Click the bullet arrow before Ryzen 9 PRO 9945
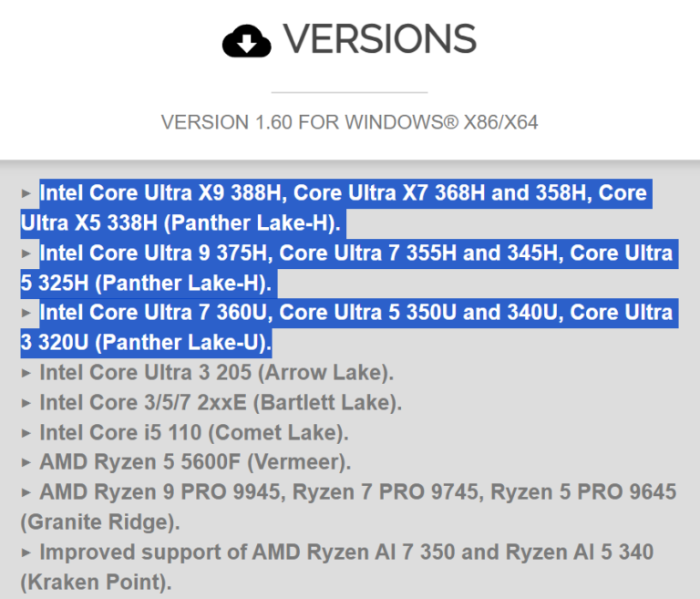This screenshot has height=599, width=700. pos(26,493)
